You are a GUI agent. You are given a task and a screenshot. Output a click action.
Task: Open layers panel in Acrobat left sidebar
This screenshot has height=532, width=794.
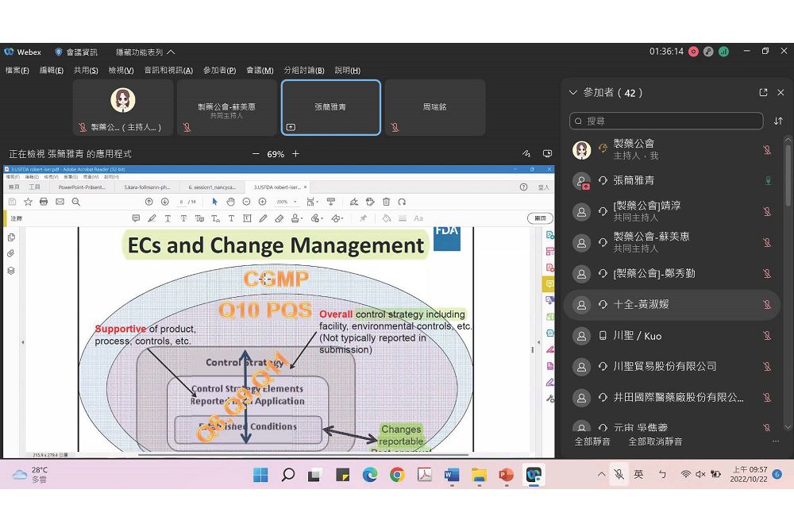point(11,270)
